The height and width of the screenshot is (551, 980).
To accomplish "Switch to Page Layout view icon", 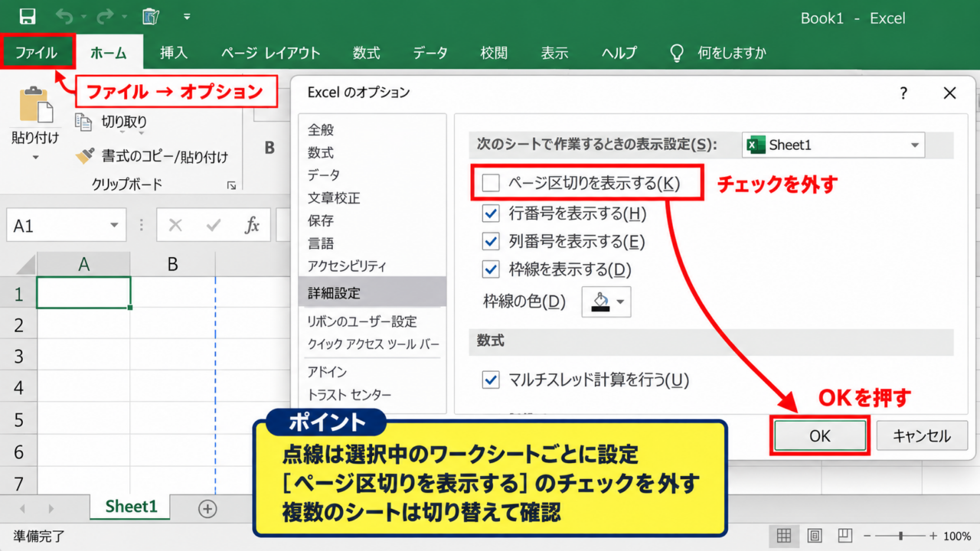I will [x=815, y=536].
